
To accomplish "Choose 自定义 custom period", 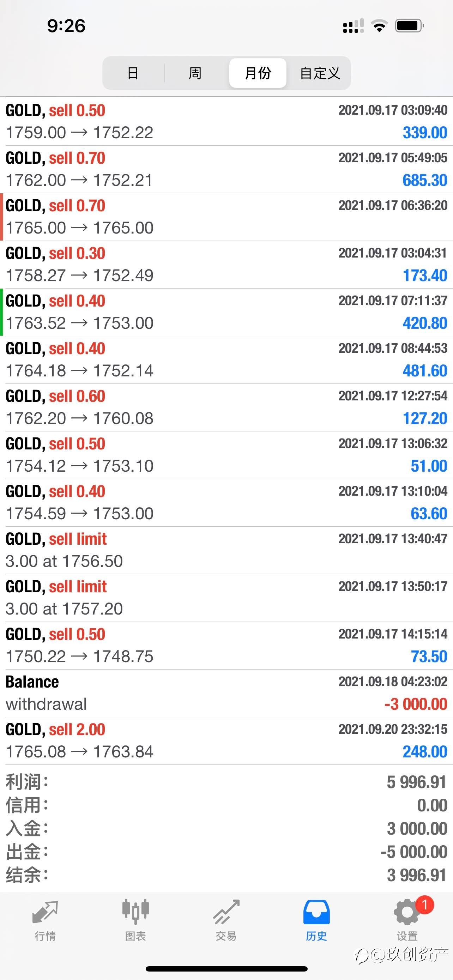I will [x=320, y=73].
